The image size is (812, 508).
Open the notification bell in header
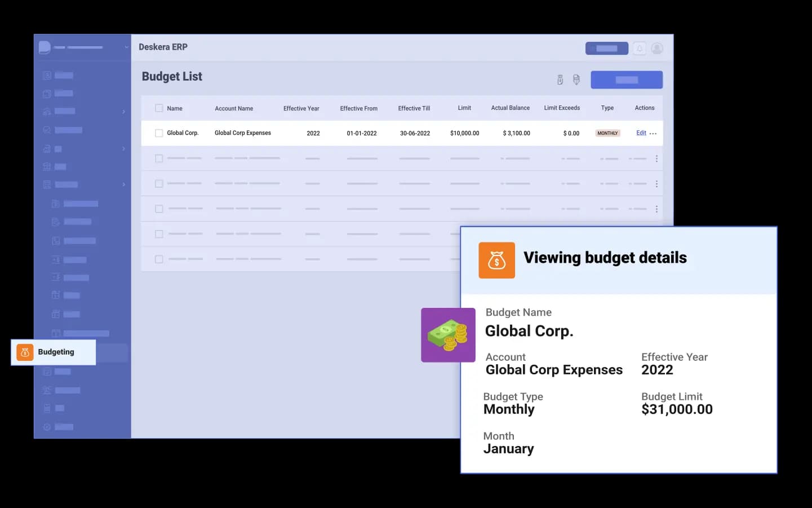640,48
